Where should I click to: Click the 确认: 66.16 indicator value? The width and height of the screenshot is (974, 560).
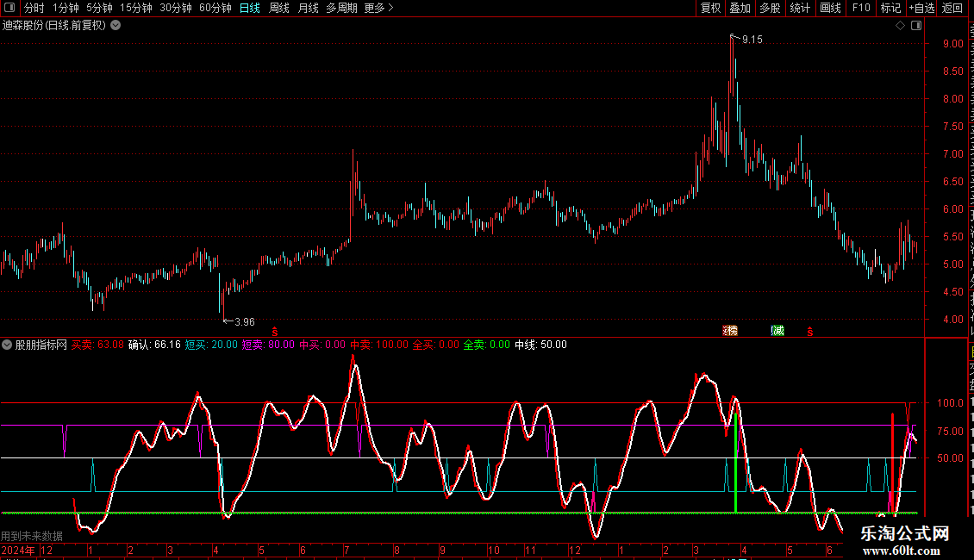coord(154,345)
